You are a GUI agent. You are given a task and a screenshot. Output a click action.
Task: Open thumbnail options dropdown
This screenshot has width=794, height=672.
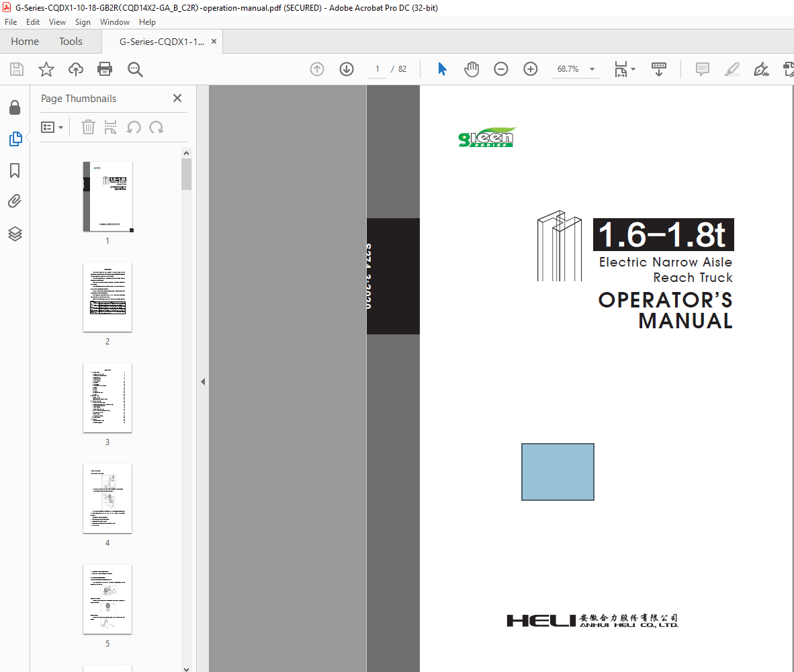[52, 127]
